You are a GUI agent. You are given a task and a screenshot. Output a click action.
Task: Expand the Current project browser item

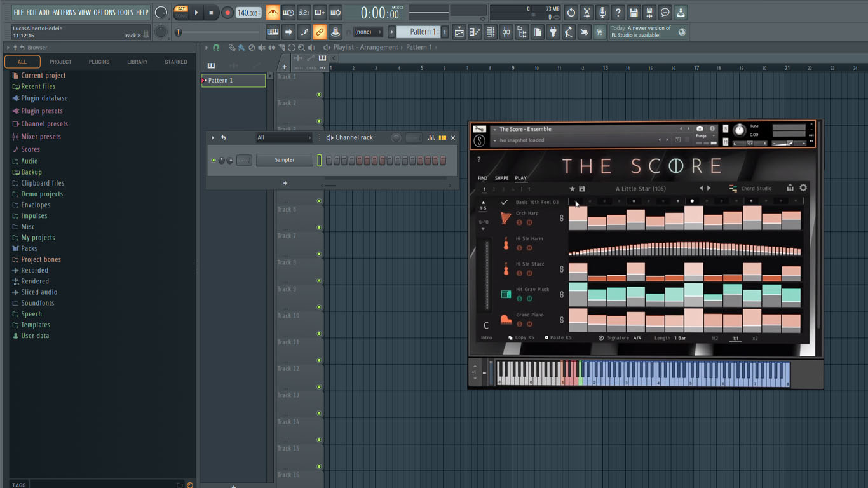click(x=43, y=75)
